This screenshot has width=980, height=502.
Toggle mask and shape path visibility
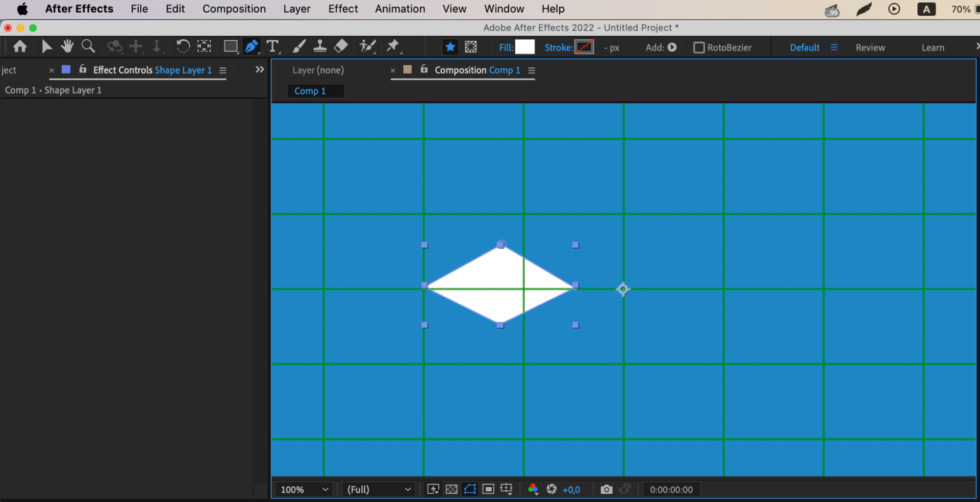(470, 489)
